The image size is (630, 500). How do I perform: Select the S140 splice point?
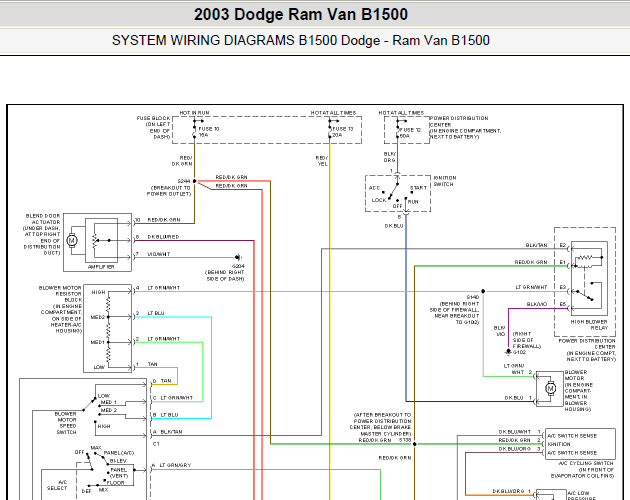click(483, 291)
